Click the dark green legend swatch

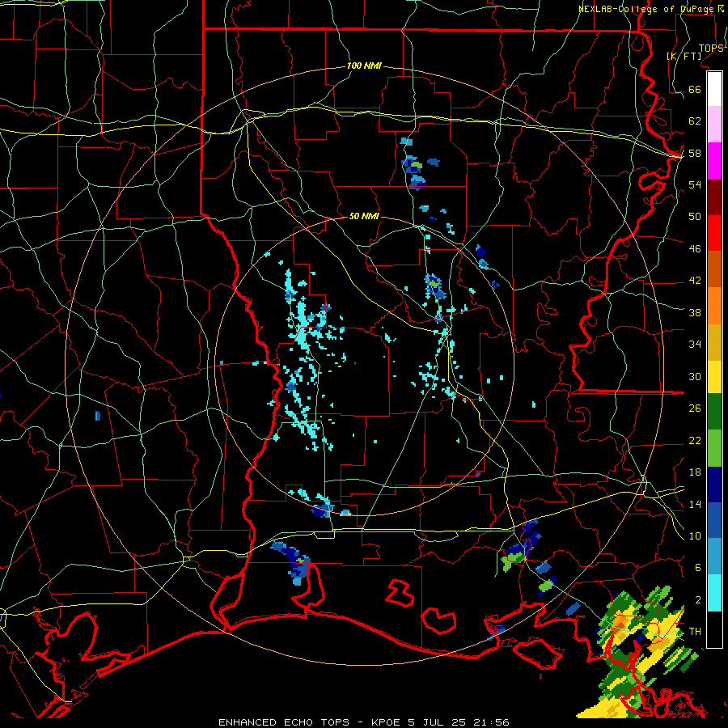pos(714,412)
